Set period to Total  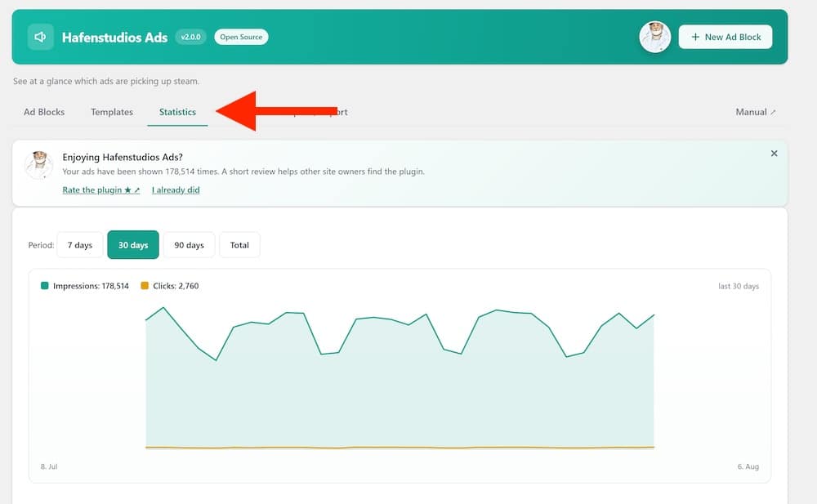pos(239,245)
